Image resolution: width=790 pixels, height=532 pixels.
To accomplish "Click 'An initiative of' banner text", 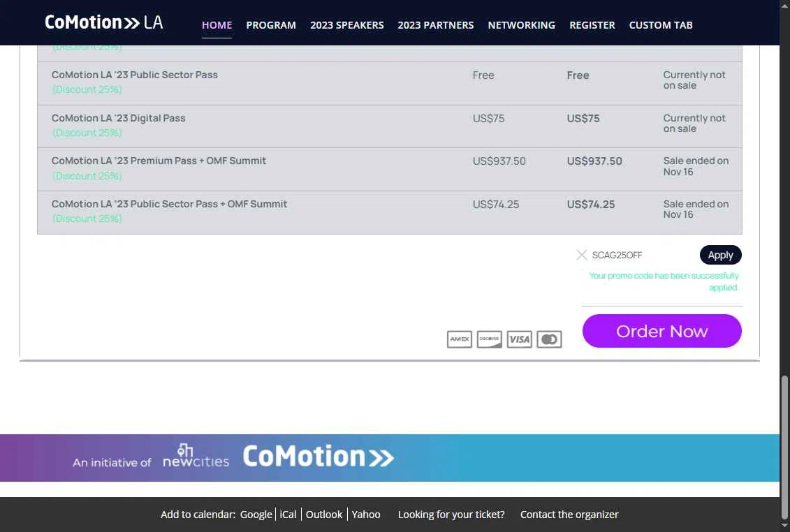I will [x=112, y=462].
